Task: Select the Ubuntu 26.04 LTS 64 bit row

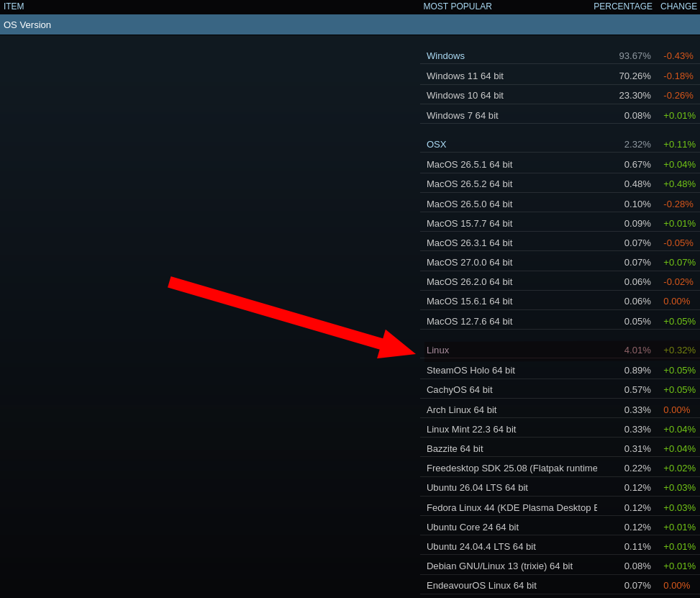Action: 560,488
